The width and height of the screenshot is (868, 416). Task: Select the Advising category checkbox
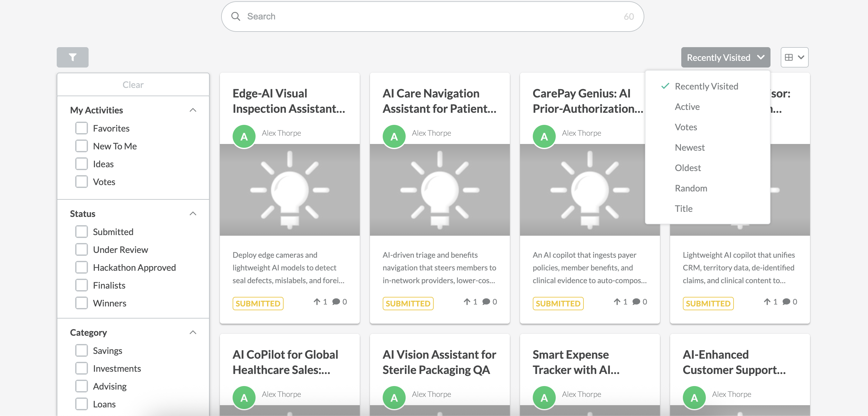[82, 386]
